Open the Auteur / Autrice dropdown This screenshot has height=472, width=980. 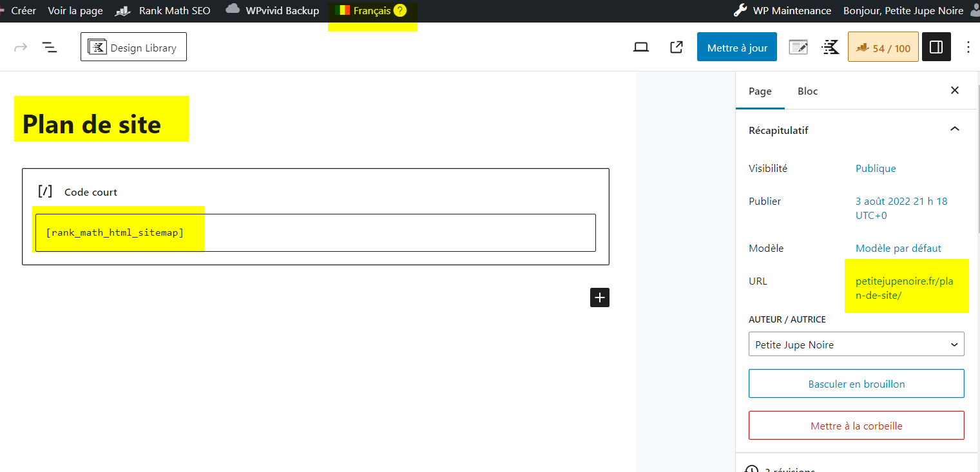point(856,345)
